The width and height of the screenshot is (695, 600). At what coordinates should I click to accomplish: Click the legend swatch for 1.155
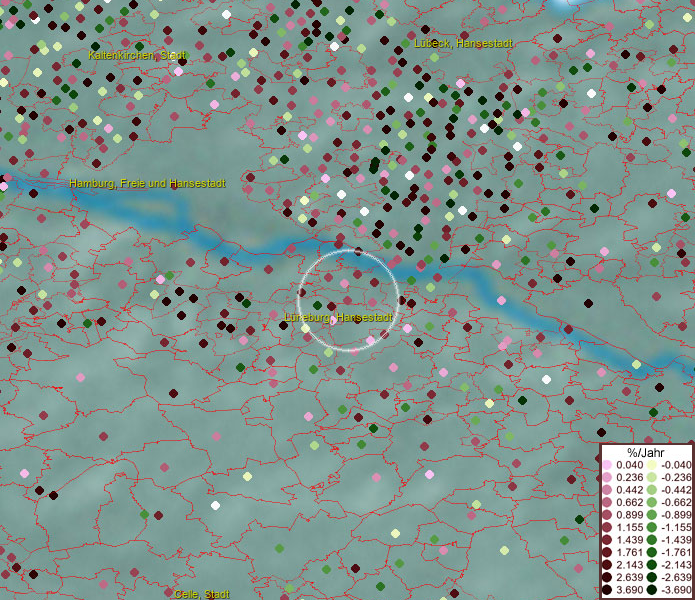[607, 527]
